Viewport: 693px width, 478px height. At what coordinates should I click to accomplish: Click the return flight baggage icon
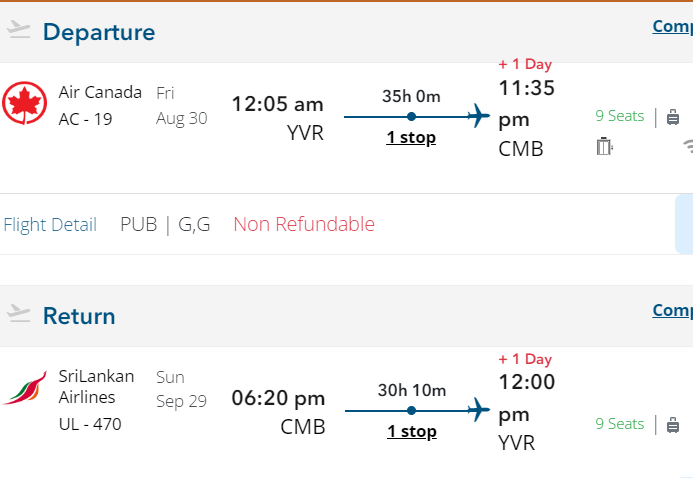click(673, 425)
